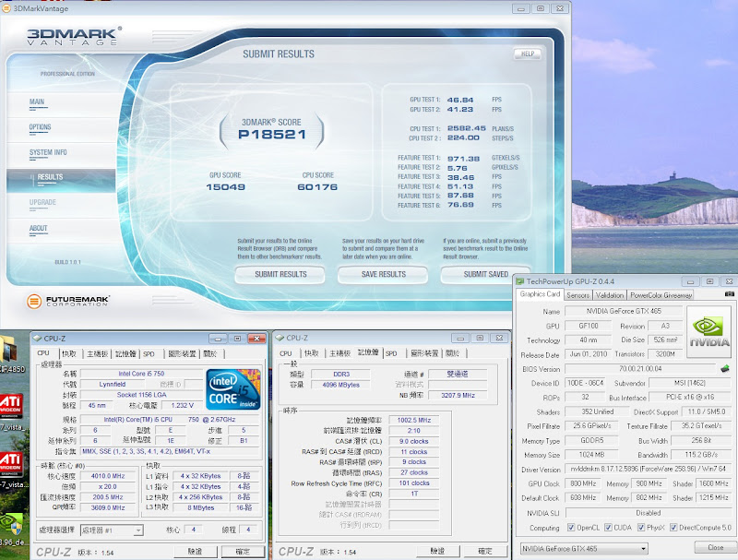Click the core speed value 4010.0 MHz

108,476
